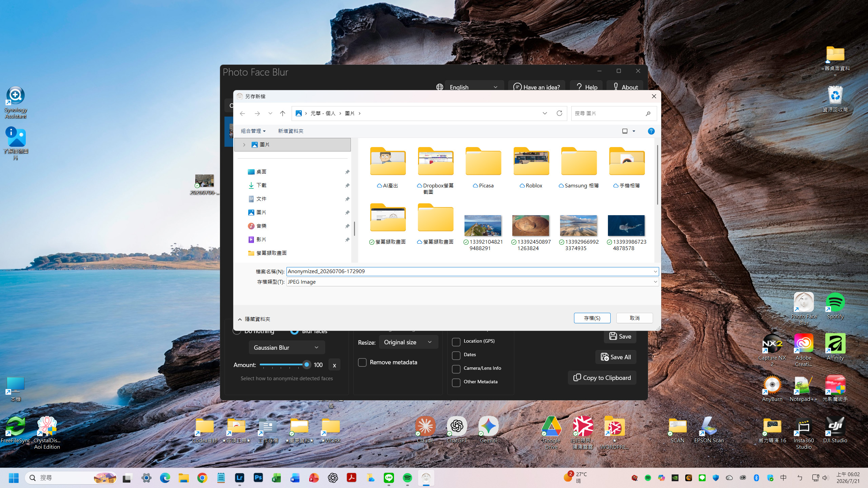The width and height of the screenshot is (868, 488).
Task: Click the 檔案名稱 file name field
Action: tap(473, 271)
